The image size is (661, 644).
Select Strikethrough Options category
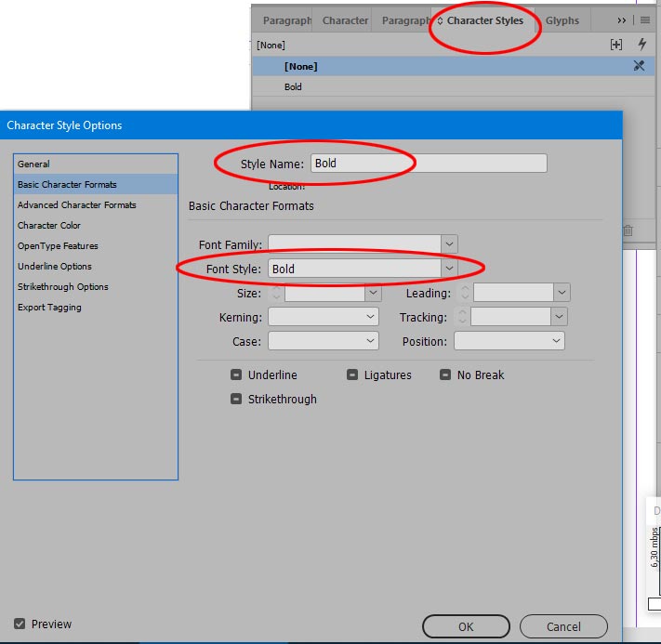tap(96, 286)
